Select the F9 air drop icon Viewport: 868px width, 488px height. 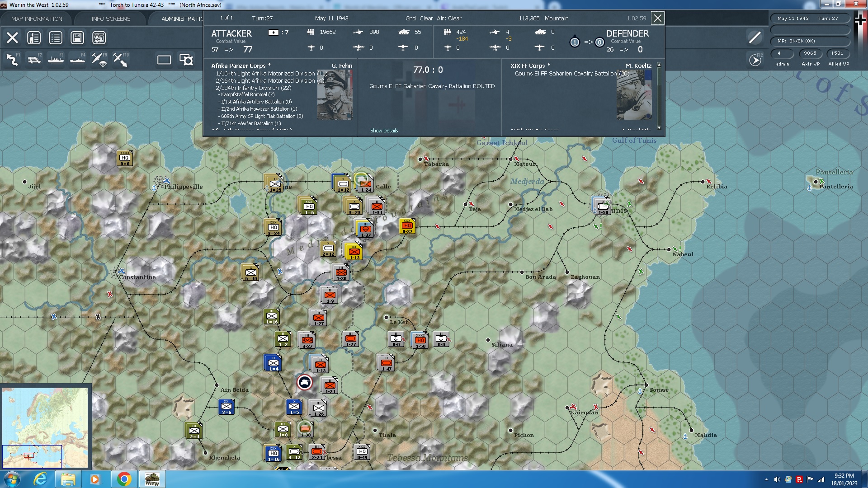[99, 60]
